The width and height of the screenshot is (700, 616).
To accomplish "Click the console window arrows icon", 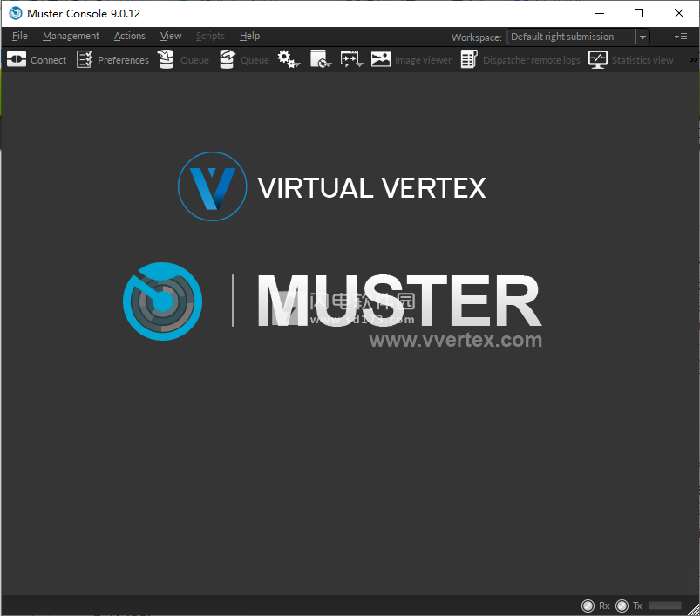I will coord(352,59).
